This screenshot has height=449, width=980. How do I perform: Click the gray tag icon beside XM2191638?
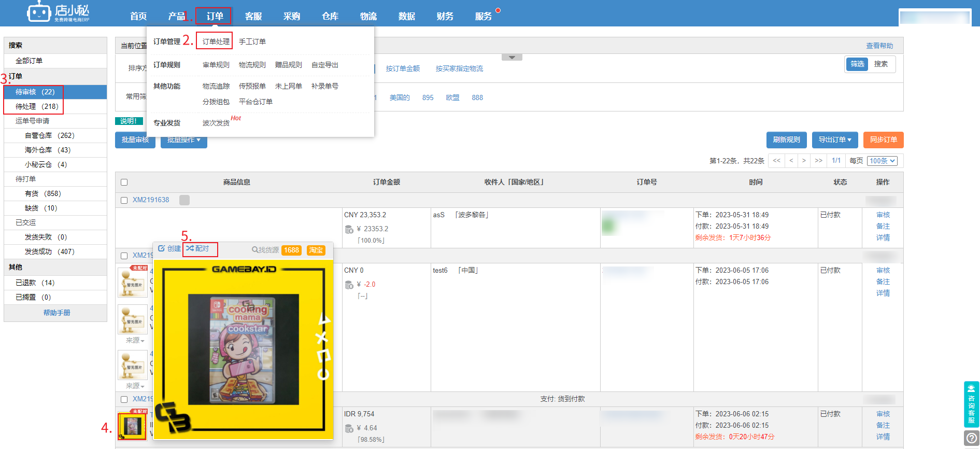(184, 200)
